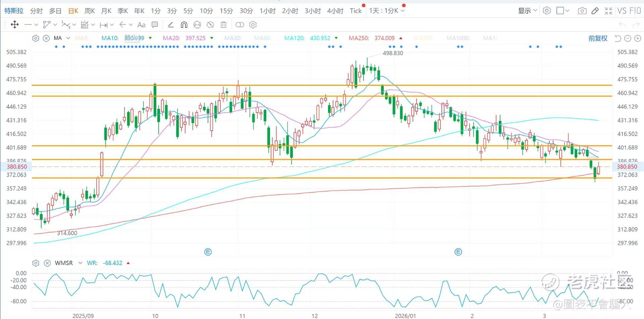Insert a comment bubble annotation

[x=155, y=24]
